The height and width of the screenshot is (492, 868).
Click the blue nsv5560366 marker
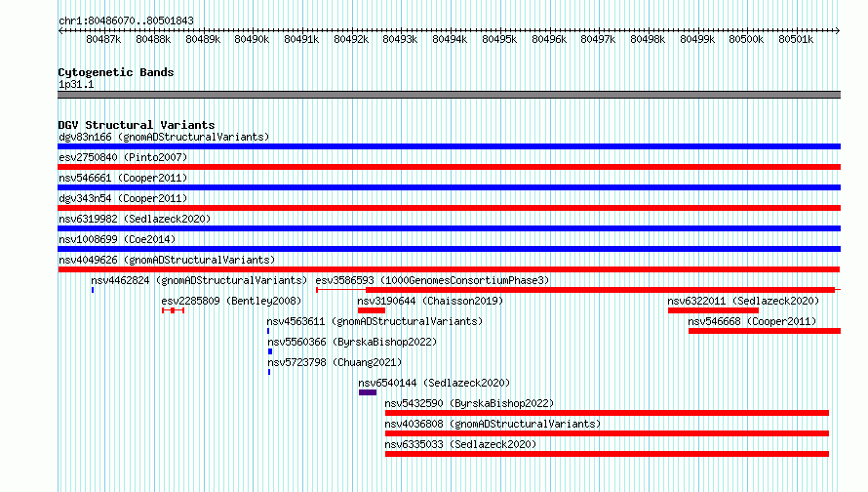270,351
